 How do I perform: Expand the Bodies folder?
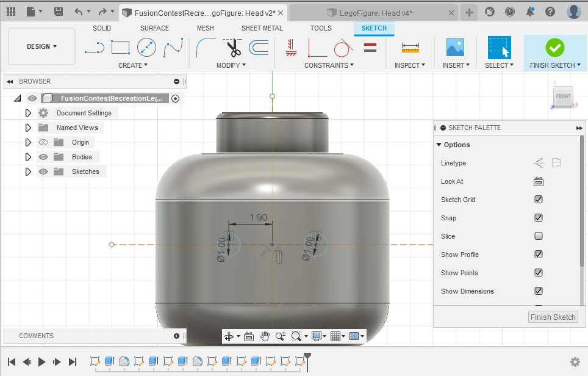(x=28, y=157)
